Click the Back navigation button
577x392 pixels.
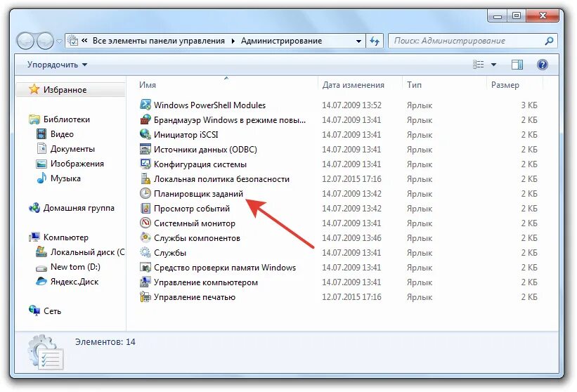click(25, 41)
